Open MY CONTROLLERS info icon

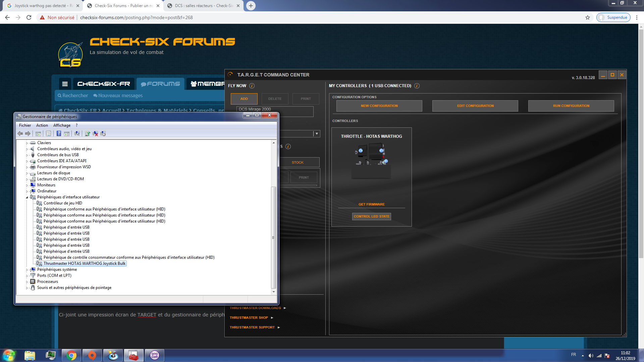tap(417, 86)
